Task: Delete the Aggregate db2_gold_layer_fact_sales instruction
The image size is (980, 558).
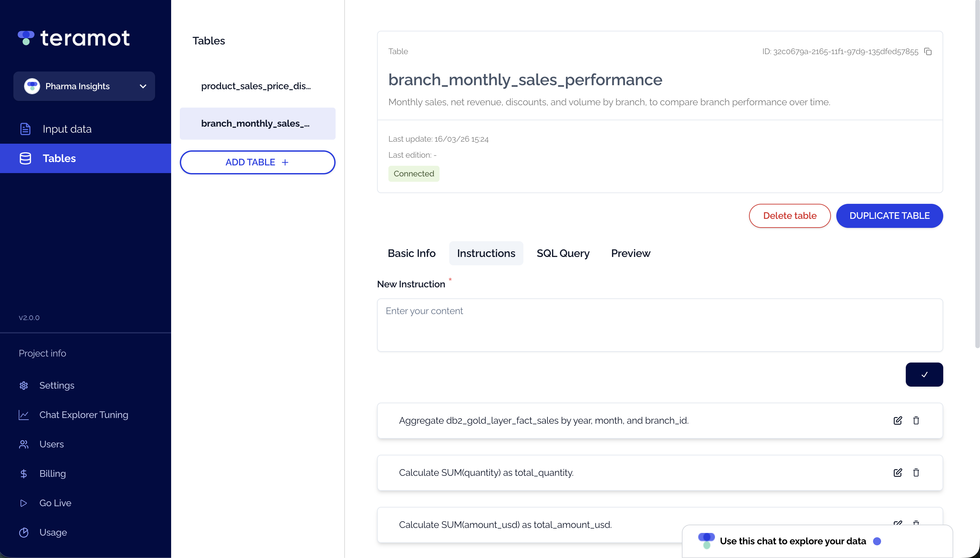Action: coord(916,420)
